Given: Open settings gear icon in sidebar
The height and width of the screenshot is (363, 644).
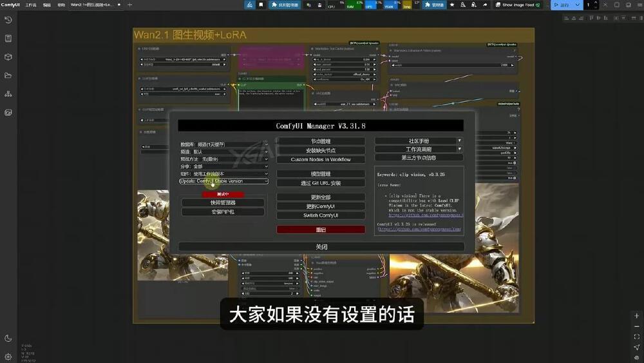Looking at the screenshot, I should click(8, 357).
